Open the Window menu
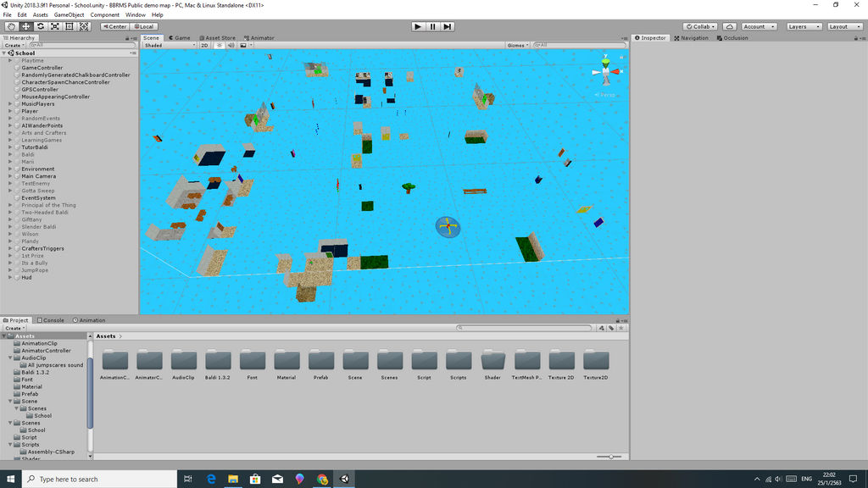This screenshot has height=488, width=868. click(135, 15)
